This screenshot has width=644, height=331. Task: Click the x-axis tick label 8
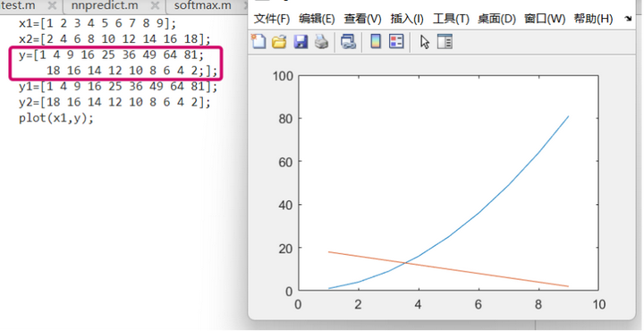coord(538,304)
